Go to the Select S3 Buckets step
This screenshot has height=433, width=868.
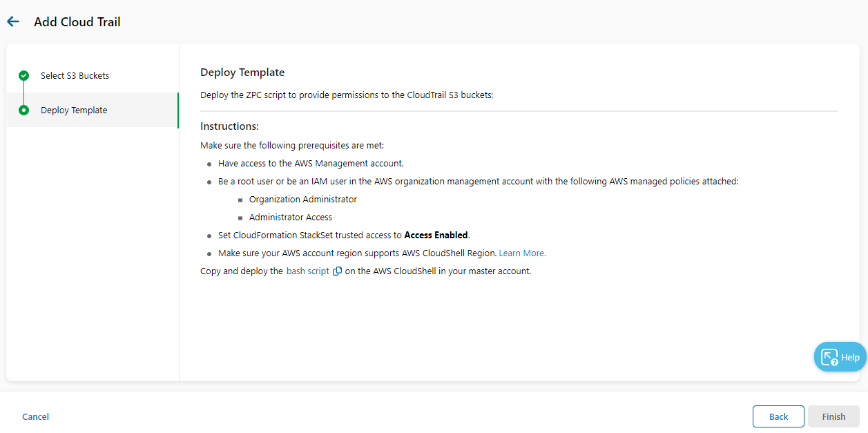tap(75, 76)
